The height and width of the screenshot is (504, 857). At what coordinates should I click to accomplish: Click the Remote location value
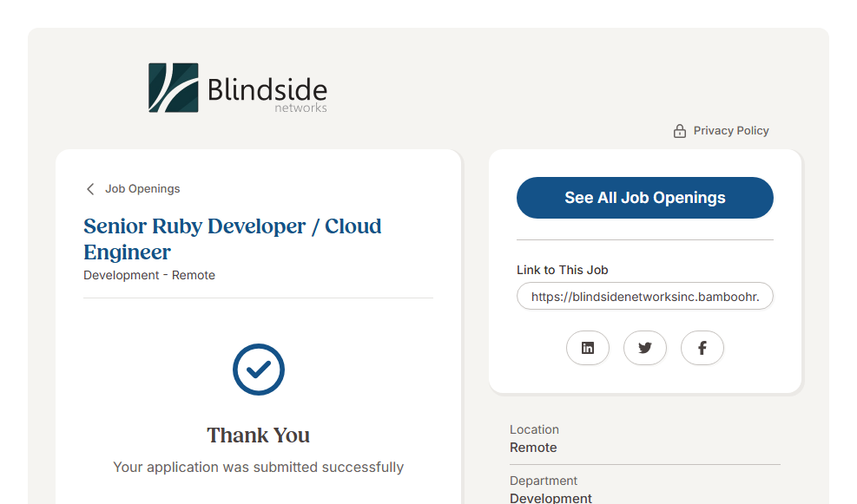[533, 448]
